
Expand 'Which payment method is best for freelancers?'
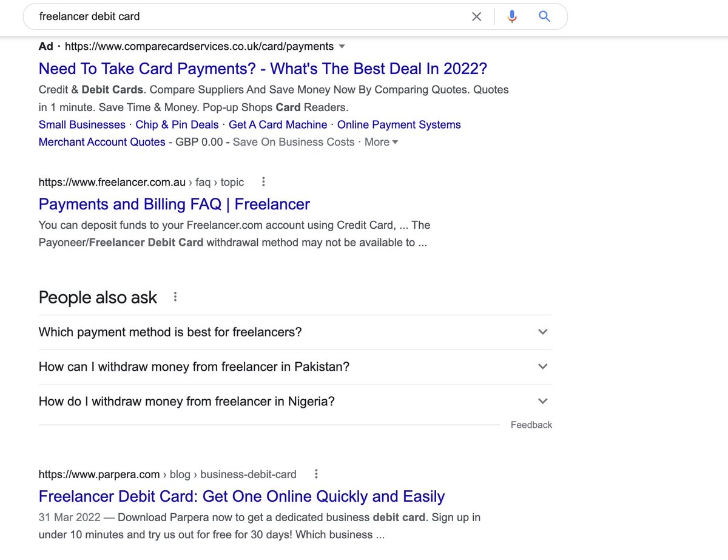295,332
